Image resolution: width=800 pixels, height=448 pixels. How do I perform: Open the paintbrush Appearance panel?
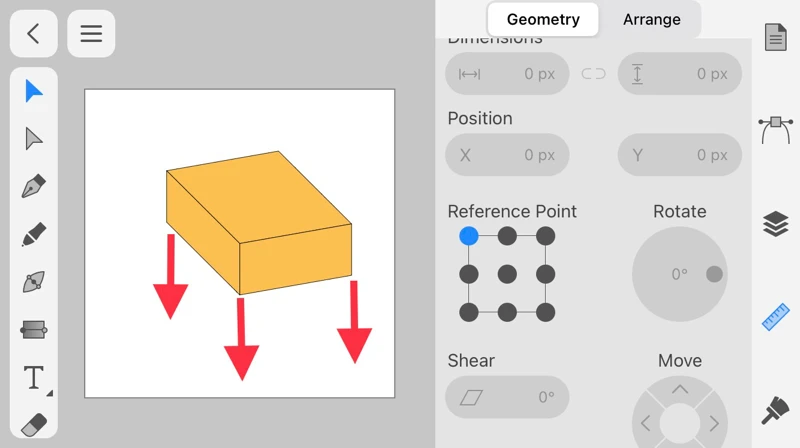tap(776, 410)
